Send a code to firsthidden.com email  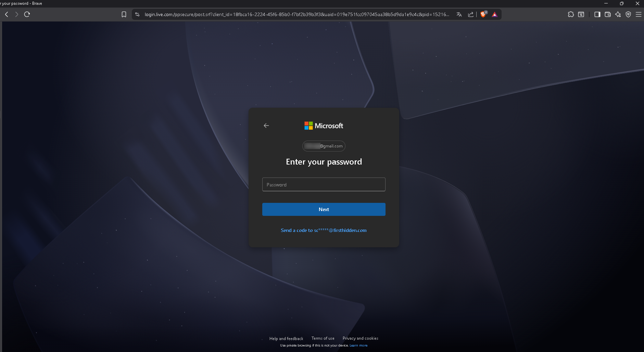pyautogui.click(x=324, y=230)
